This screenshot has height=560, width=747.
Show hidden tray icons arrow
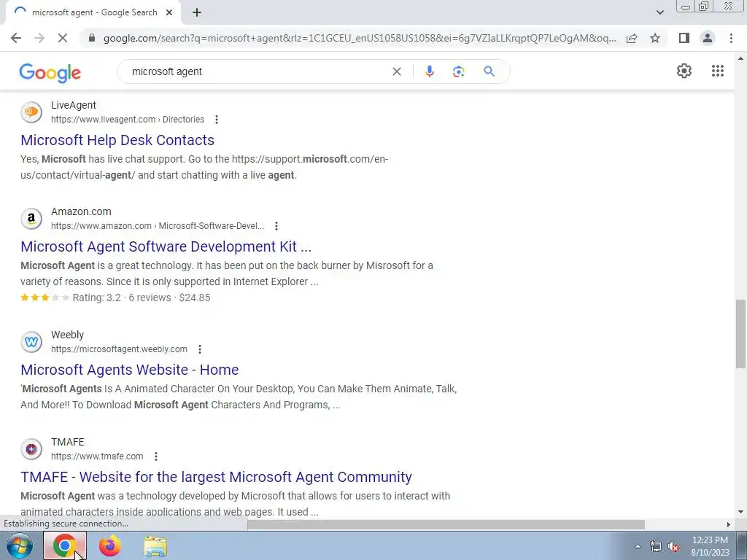(x=638, y=546)
